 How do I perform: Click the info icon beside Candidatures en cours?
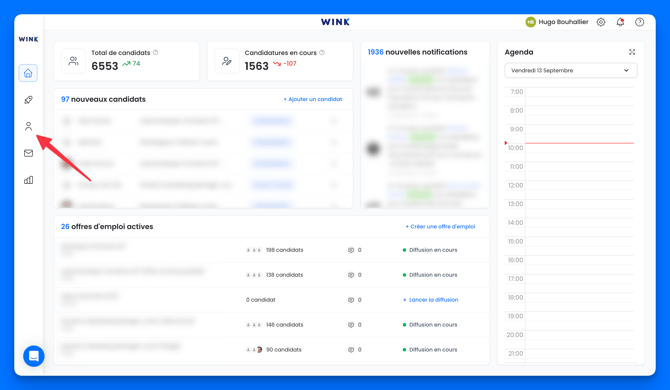(322, 53)
